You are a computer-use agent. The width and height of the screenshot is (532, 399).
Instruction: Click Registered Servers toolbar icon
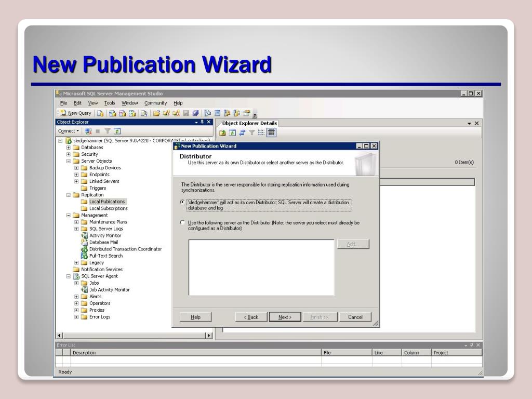click(x=207, y=113)
